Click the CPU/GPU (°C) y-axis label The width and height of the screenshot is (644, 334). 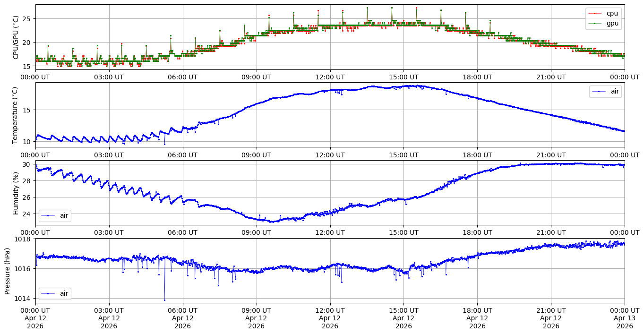click(x=16, y=37)
